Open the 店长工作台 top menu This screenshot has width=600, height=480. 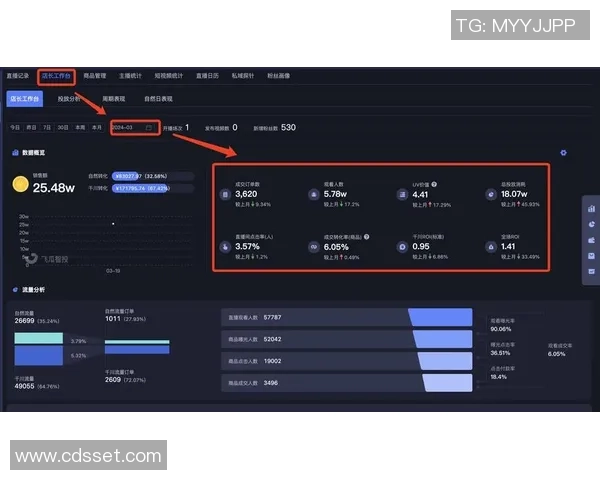coord(56,75)
